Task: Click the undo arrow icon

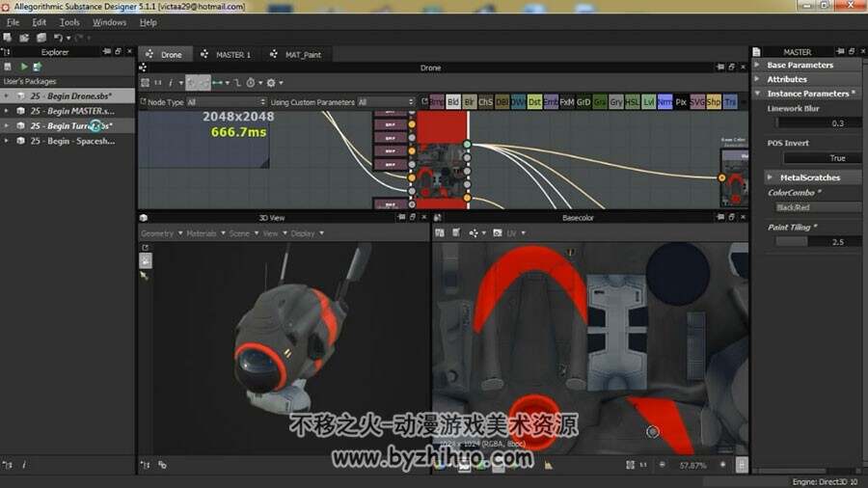Action: pos(58,38)
